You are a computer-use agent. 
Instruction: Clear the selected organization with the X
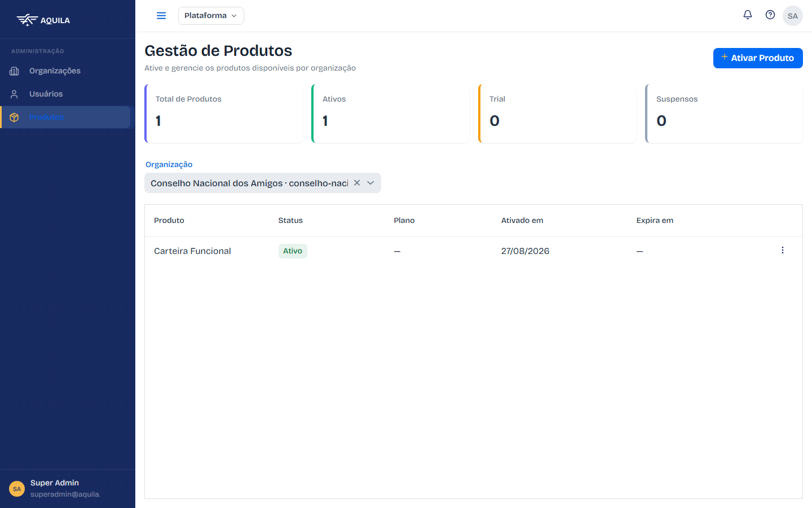pyautogui.click(x=357, y=183)
